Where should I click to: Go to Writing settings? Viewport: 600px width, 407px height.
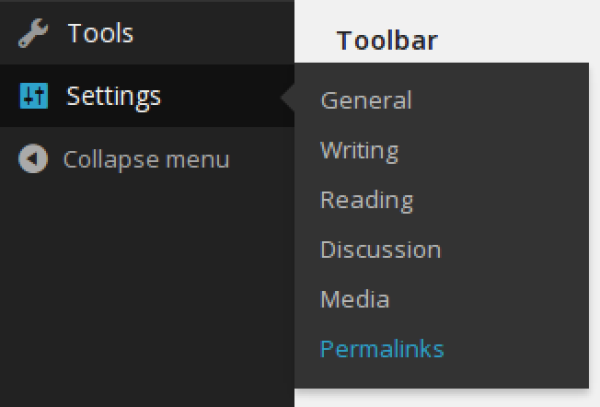point(359,151)
